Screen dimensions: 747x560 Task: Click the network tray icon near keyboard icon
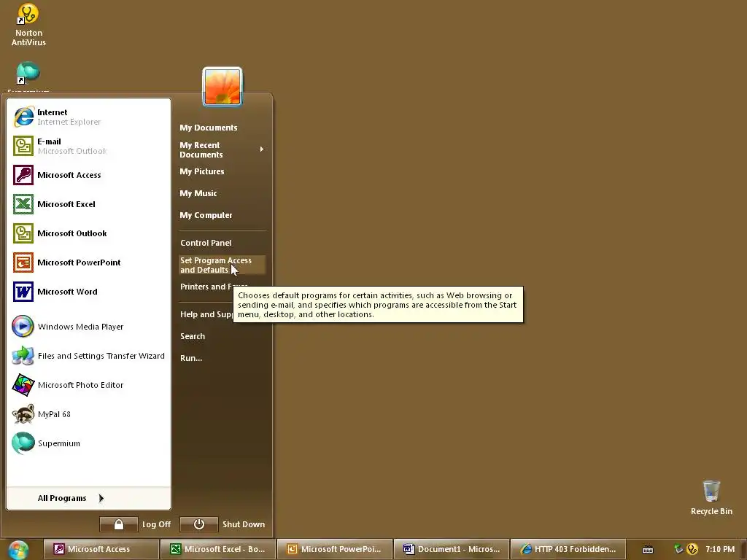(x=678, y=549)
